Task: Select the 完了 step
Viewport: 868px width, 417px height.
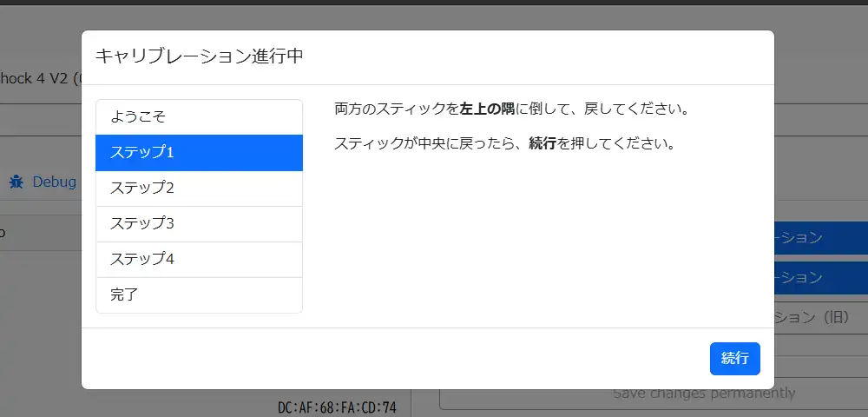Action: (x=200, y=295)
